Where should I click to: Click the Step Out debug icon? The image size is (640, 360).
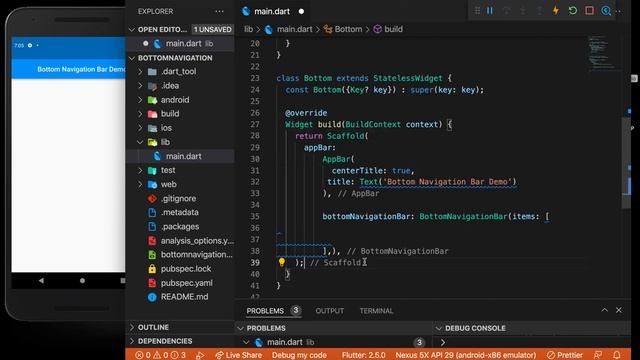540,11
